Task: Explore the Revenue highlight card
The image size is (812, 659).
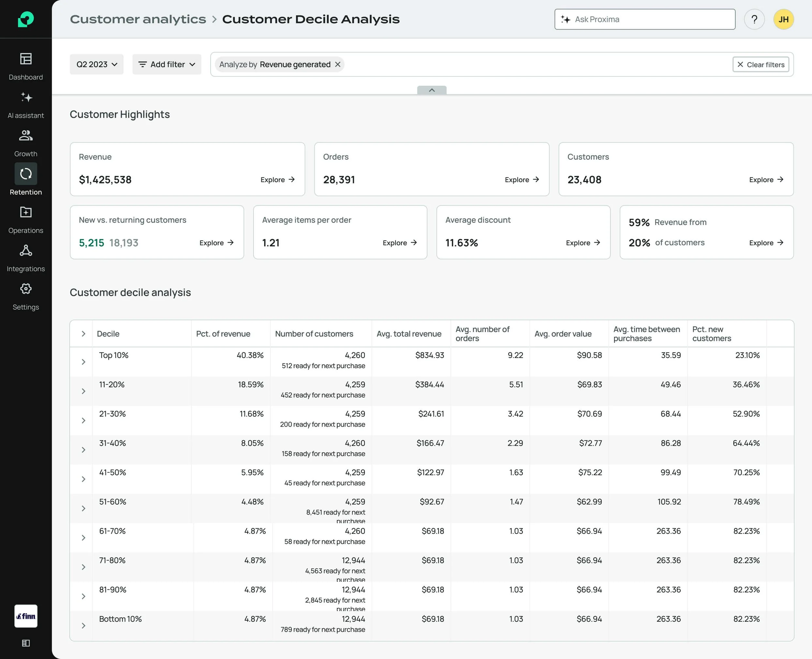Action: (277, 180)
